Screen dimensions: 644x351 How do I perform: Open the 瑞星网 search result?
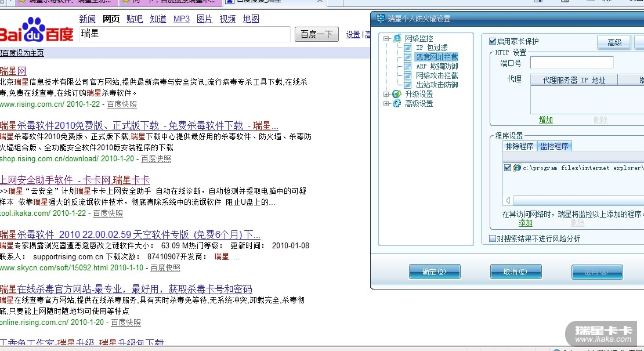(13, 71)
